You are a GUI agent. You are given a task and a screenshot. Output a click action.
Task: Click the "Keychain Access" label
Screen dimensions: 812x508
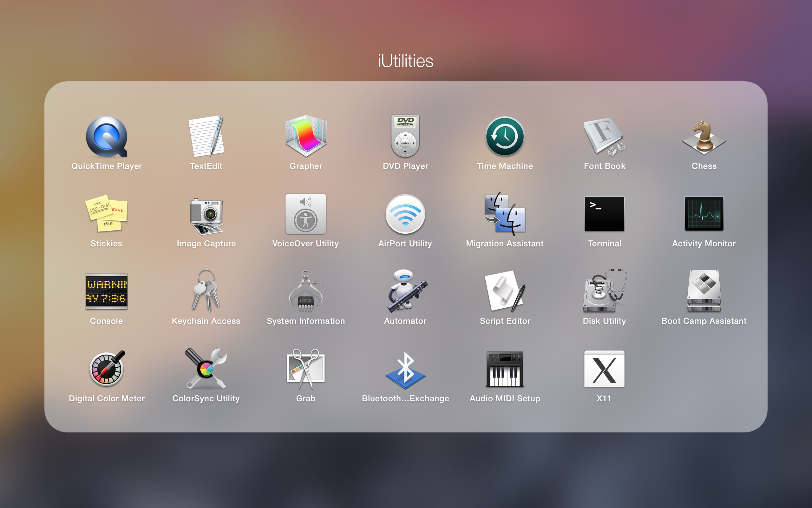coord(206,321)
